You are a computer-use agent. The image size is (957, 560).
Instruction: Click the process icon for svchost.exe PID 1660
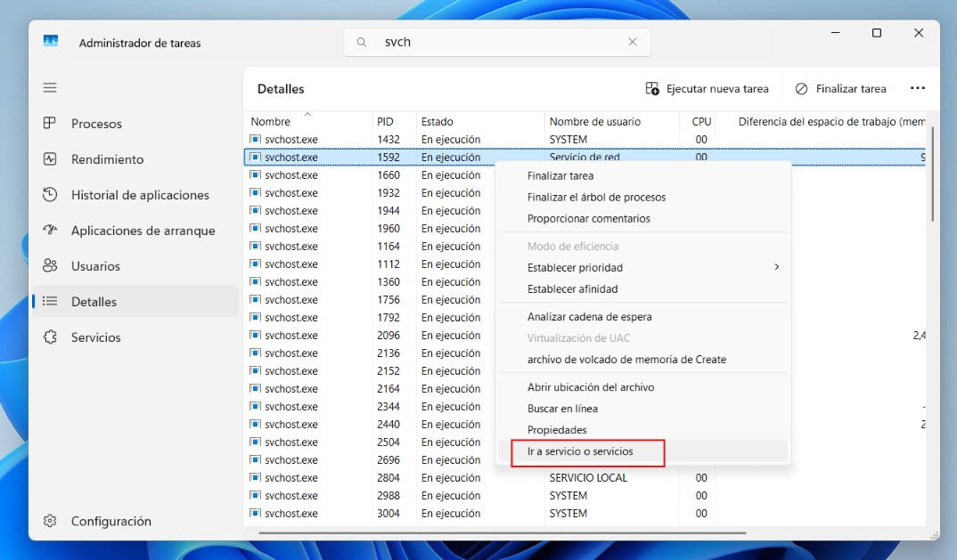point(255,175)
